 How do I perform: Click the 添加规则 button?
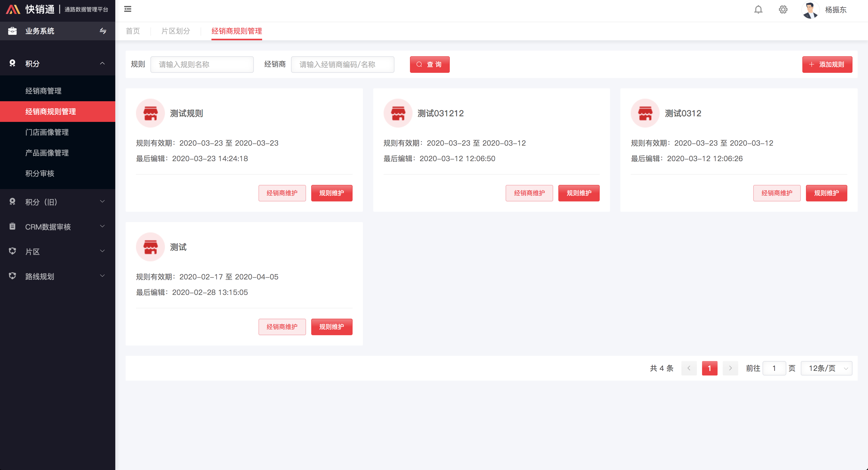point(827,64)
